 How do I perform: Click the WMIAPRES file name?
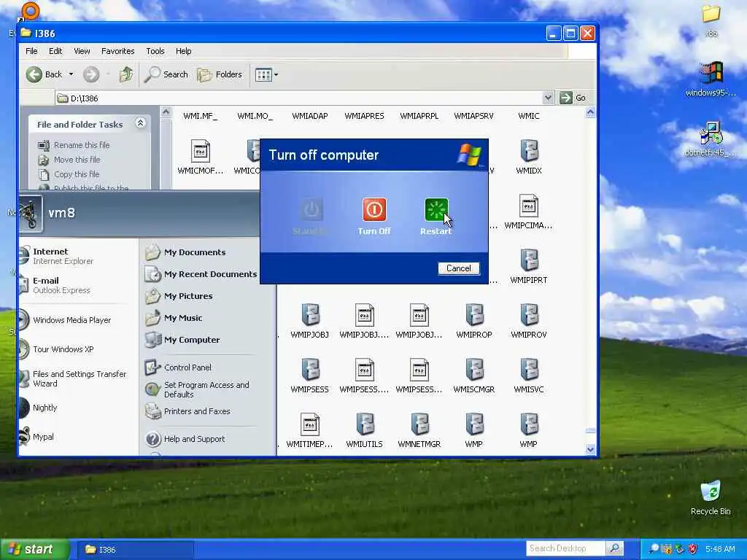point(365,116)
